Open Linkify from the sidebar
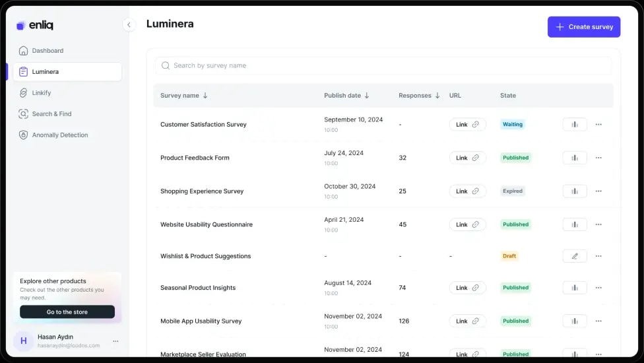The height and width of the screenshot is (363, 644). [42, 93]
